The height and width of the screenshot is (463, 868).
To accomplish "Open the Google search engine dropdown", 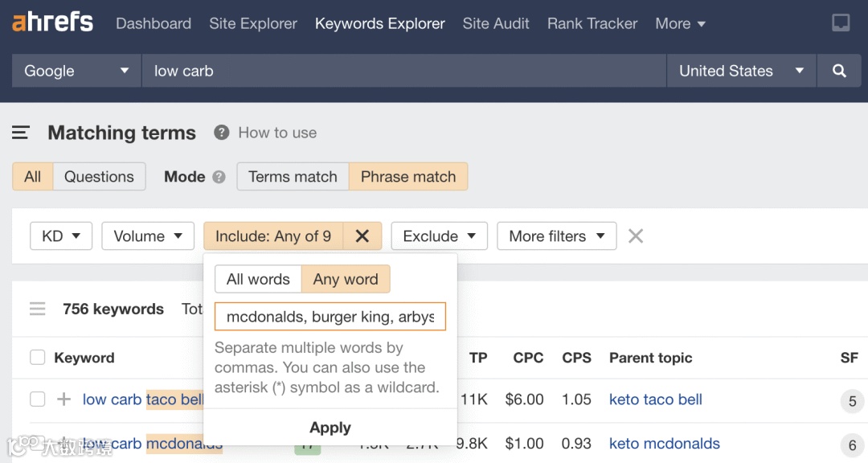I will point(76,71).
